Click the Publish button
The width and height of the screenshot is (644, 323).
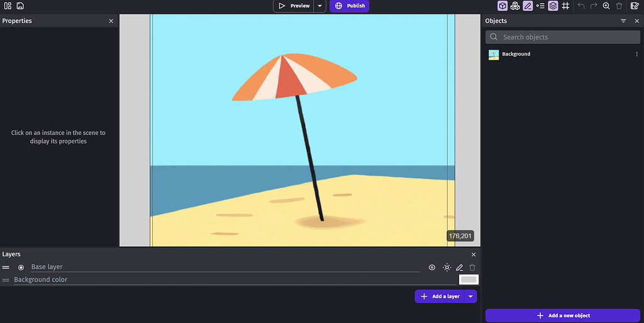350,6
